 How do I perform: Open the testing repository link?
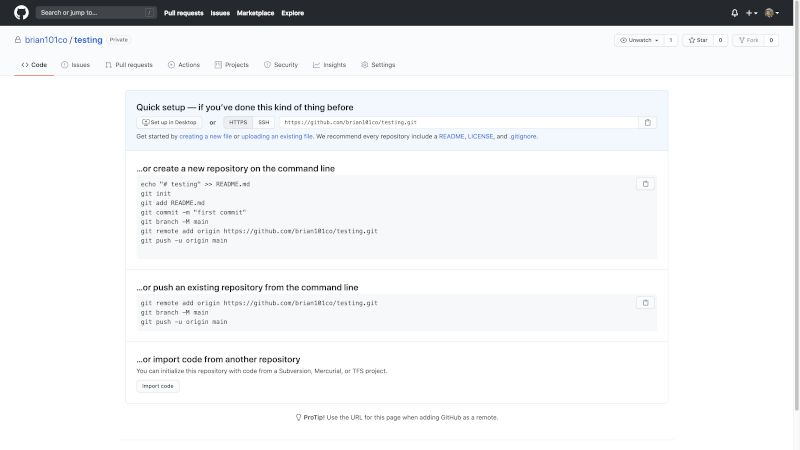tap(88, 40)
